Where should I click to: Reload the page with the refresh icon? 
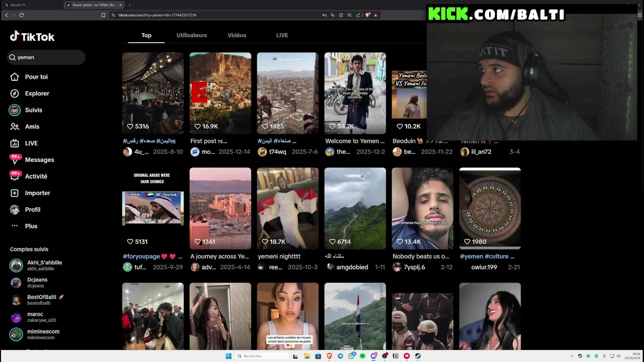[x=22, y=15]
